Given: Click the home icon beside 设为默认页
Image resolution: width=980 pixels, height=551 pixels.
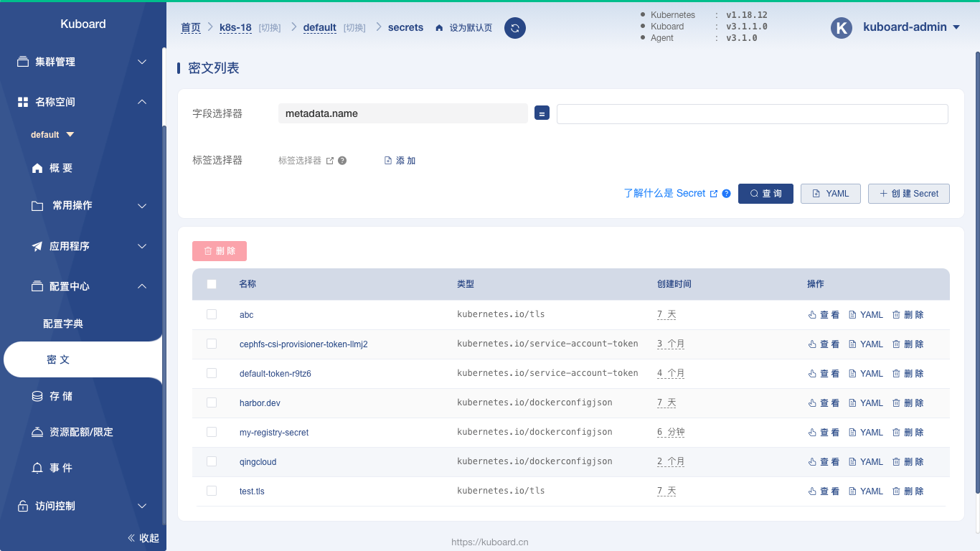Looking at the screenshot, I should click(x=439, y=28).
